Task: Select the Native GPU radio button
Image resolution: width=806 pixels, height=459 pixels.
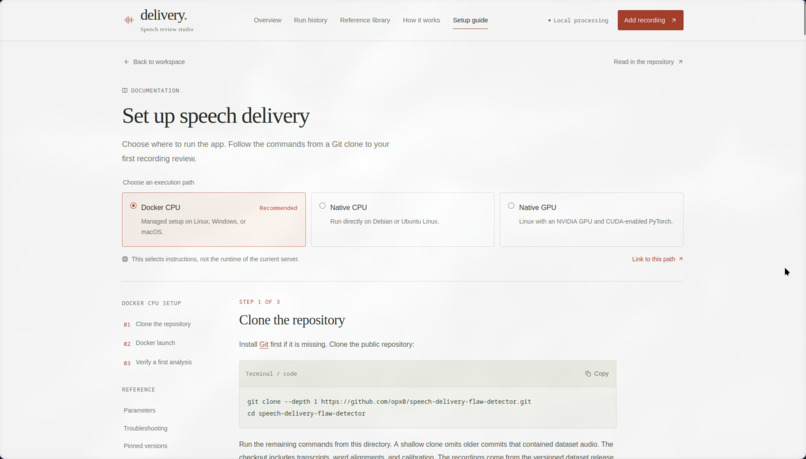Action: (x=511, y=206)
